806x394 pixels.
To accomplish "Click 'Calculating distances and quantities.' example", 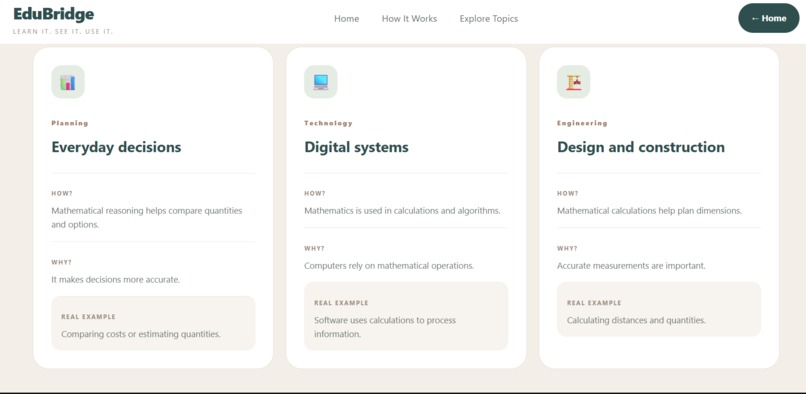I will [x=636, y=320].
